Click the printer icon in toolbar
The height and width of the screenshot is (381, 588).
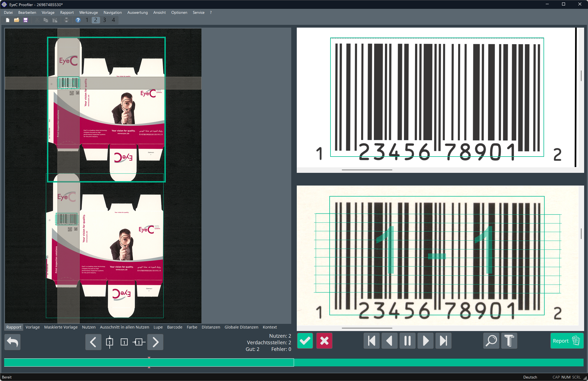tap(66, 20)
